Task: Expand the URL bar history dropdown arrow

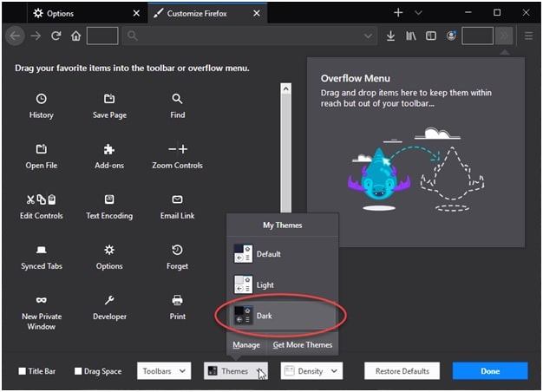Action: (x=368, y=36)
